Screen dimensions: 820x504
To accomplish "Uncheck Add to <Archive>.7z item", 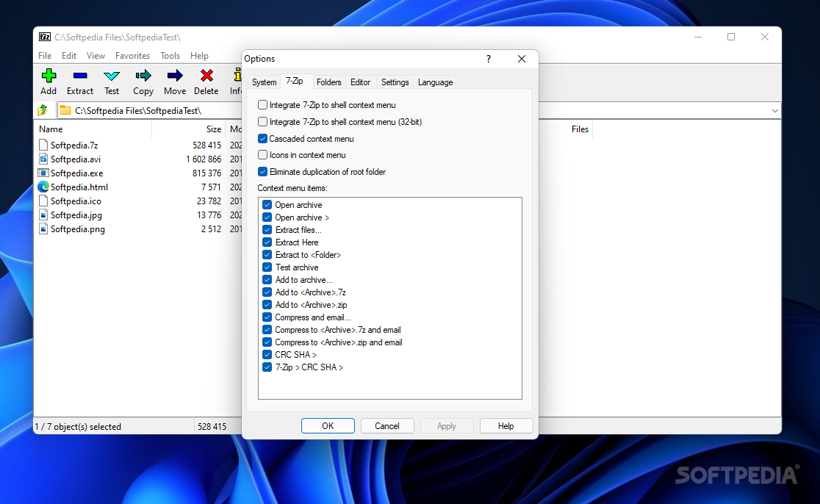I will click(267, 292).
